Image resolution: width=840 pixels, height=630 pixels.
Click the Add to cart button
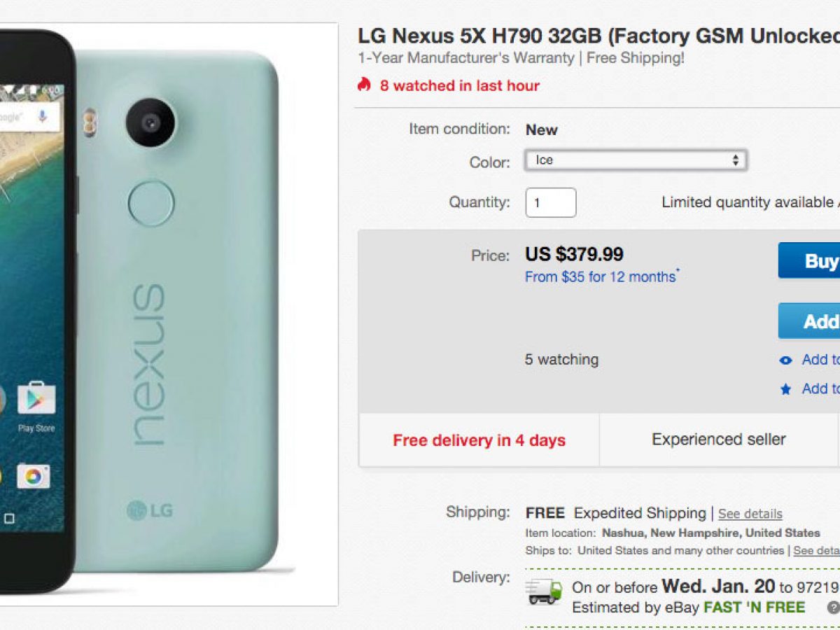[809, 321]
